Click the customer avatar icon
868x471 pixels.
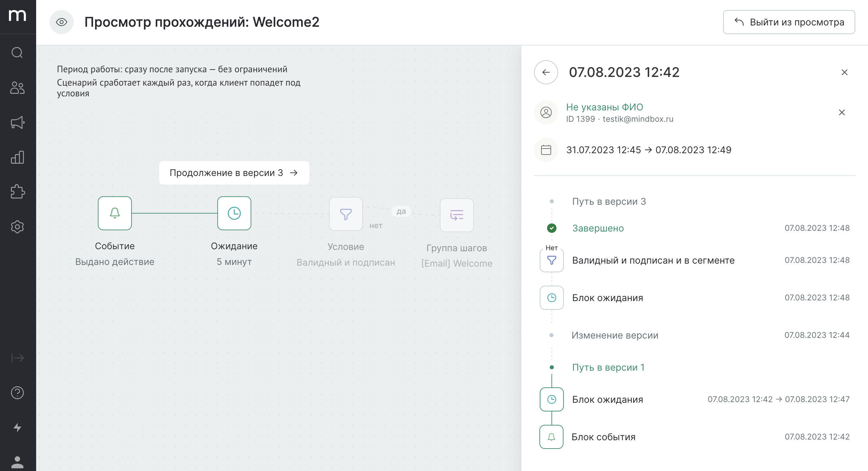[546, 112]
